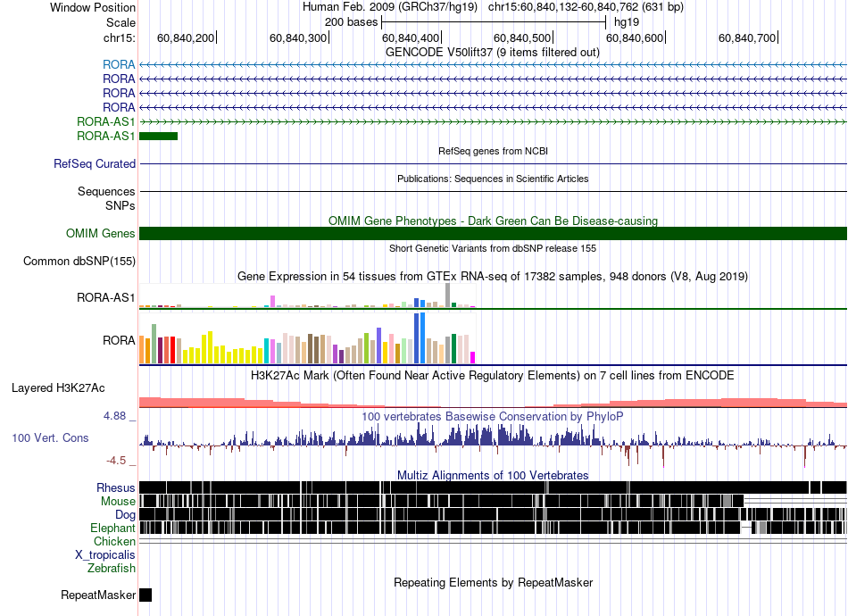Open 'Publications: Sequences in Scientific Articles' title
The image size is (848, 616).
coord(493,179)
